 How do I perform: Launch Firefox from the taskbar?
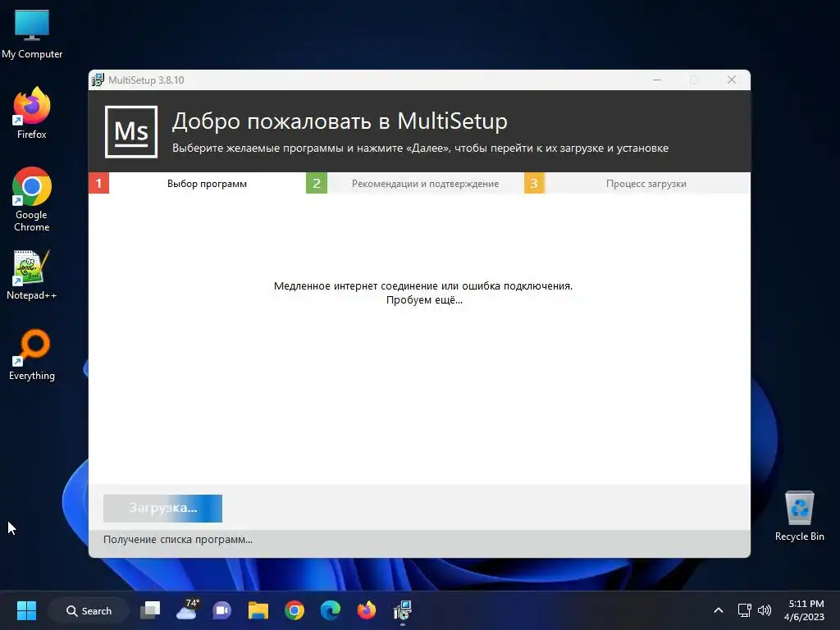coord(367,610)
